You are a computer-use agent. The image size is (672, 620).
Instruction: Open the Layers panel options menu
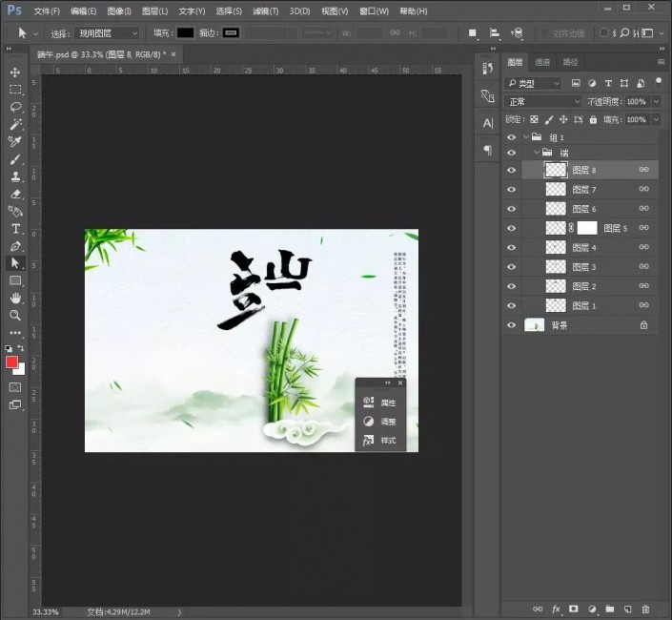pos(661,62)
